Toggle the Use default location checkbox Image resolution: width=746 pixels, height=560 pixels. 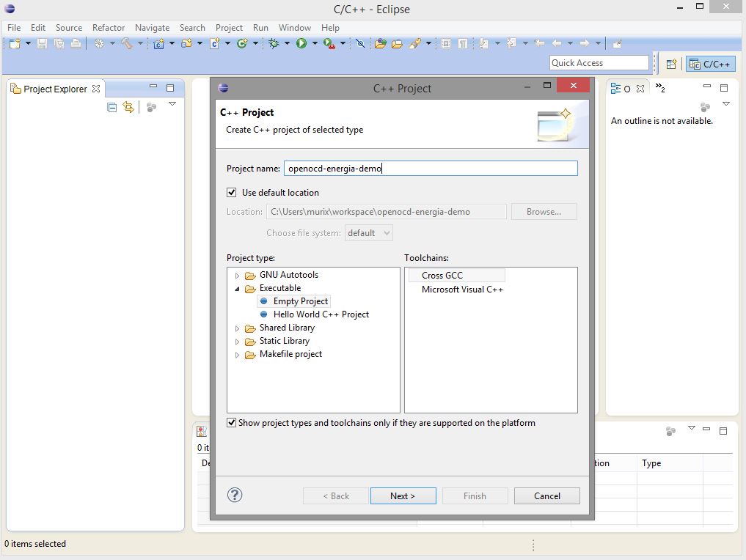pos(231,192)
